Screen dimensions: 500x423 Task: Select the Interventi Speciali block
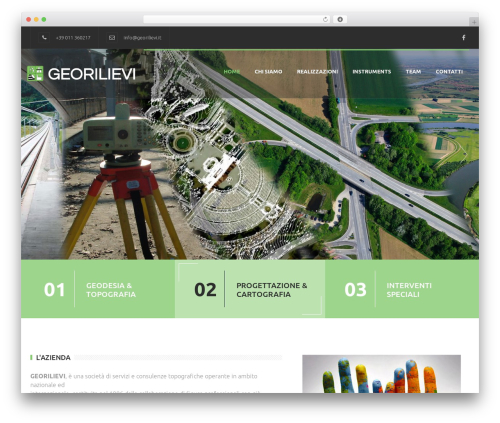(x=402, y=289)
